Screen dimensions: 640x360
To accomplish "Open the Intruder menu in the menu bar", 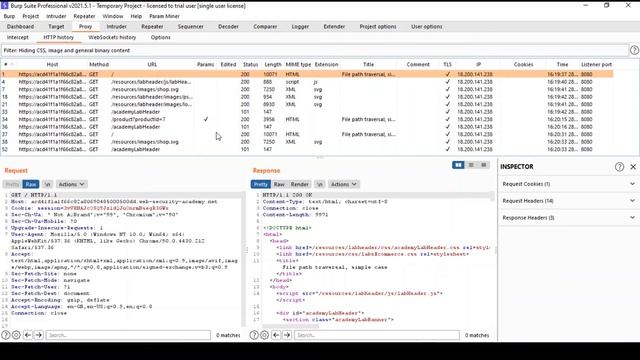I will [56, 16].
